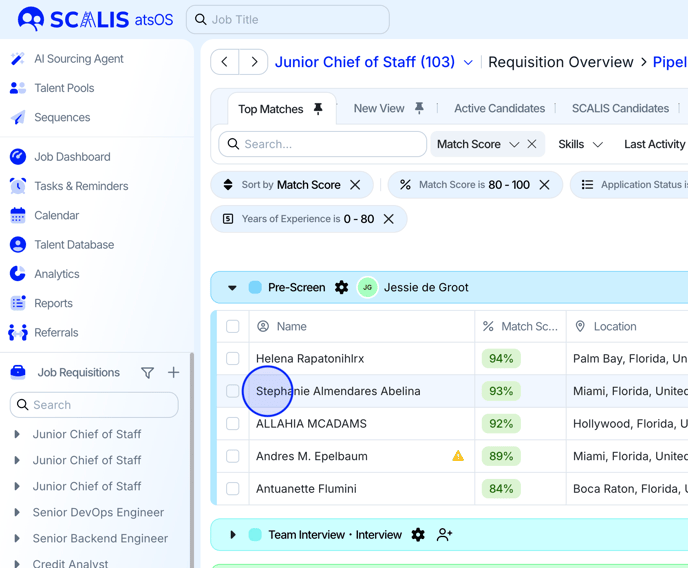This screenshot has height=568, width=688.
Task: Click the Analytics pie chart icon
Action: pos(18,274)
